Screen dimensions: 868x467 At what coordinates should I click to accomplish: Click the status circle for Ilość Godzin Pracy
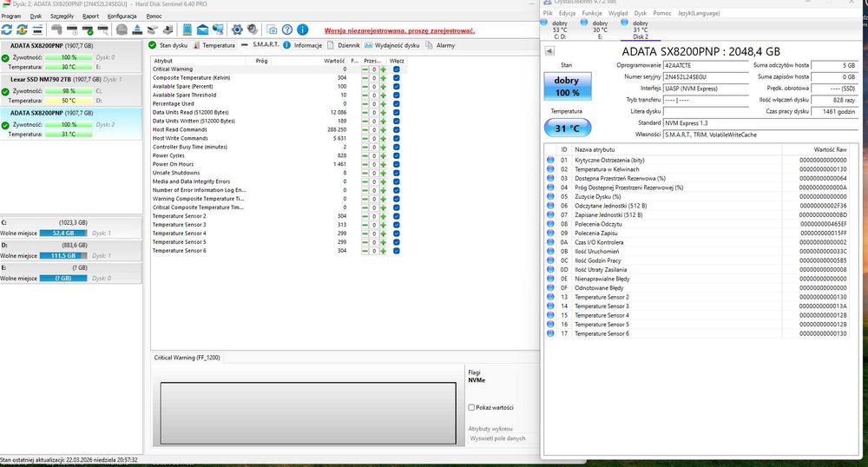pos(550,260)
